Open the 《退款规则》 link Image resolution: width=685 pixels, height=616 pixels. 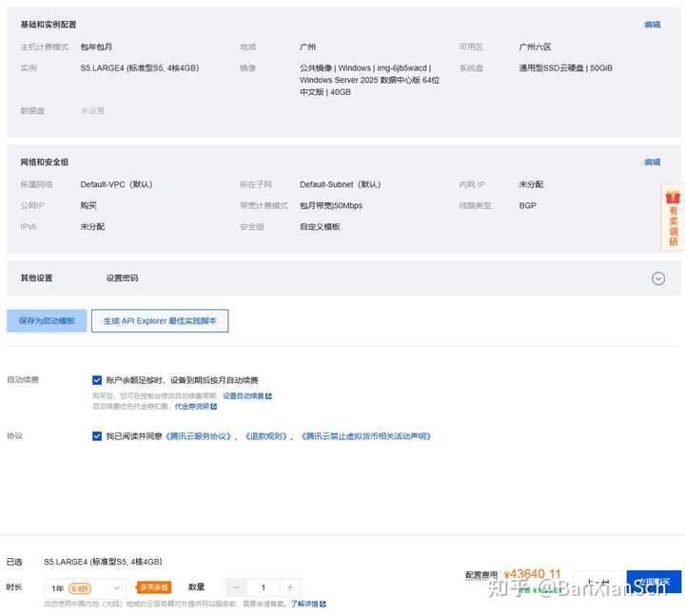pyautogui.click(x=266, y=436)
